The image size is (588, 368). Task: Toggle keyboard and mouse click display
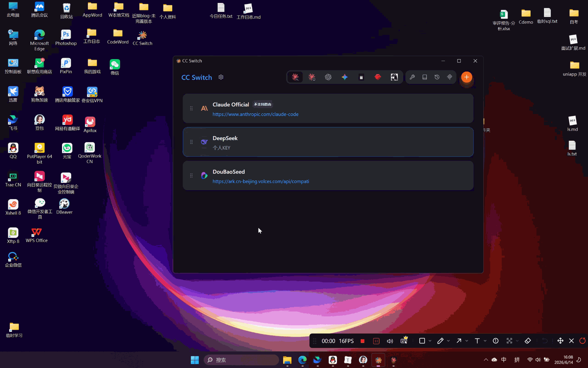404,340
